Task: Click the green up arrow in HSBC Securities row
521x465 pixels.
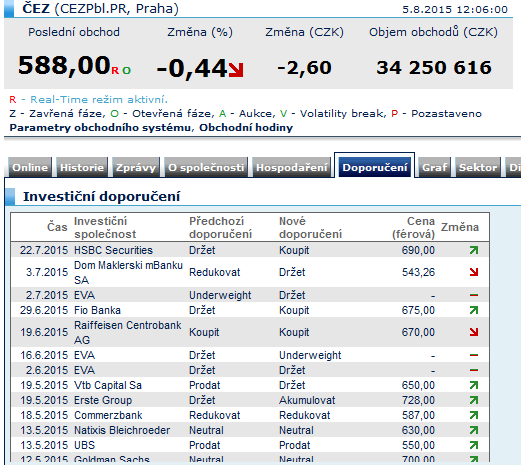Action: (474, 250)
